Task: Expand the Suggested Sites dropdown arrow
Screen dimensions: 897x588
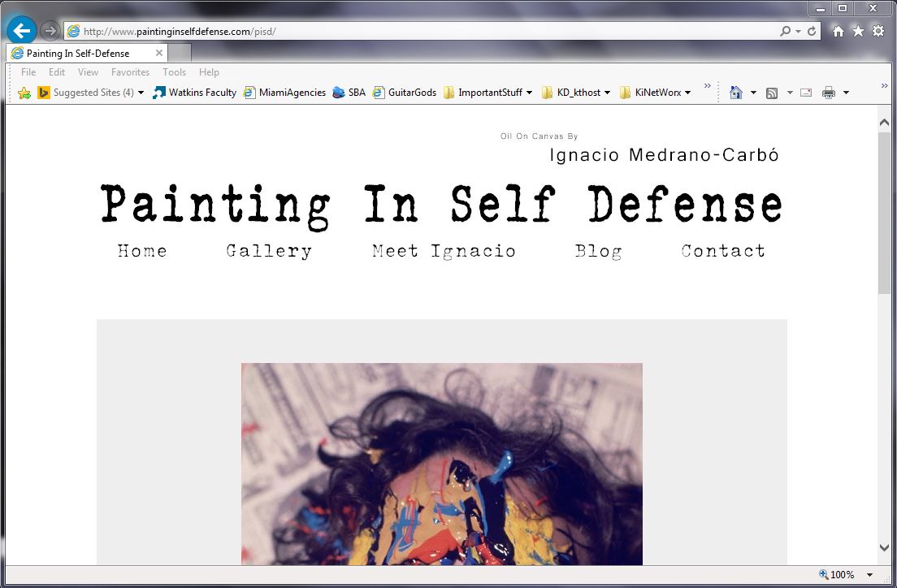Action: click(x=141, y=93)
